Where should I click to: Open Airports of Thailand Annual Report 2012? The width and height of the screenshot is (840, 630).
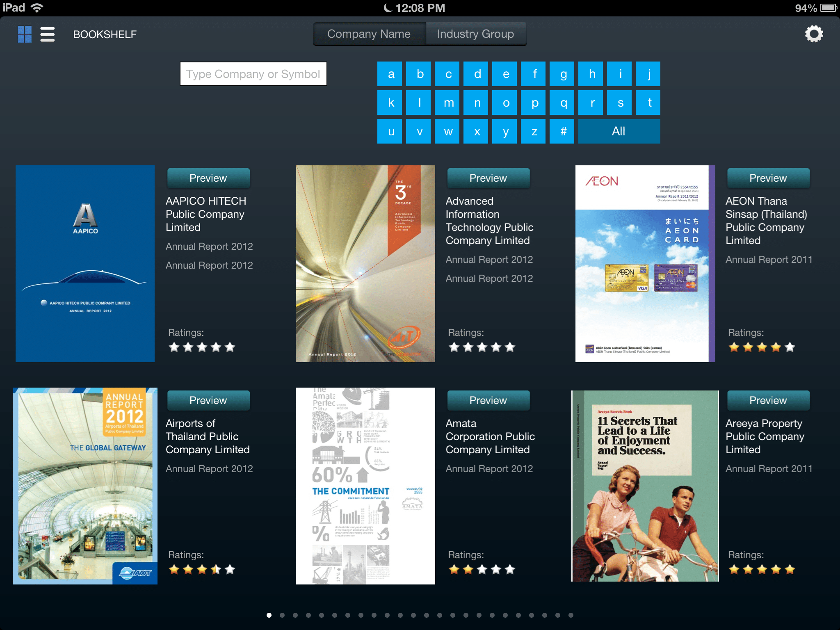coord(209,469)
